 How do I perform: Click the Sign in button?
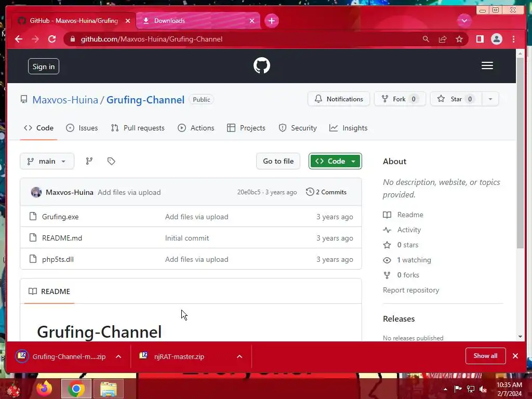44,66
